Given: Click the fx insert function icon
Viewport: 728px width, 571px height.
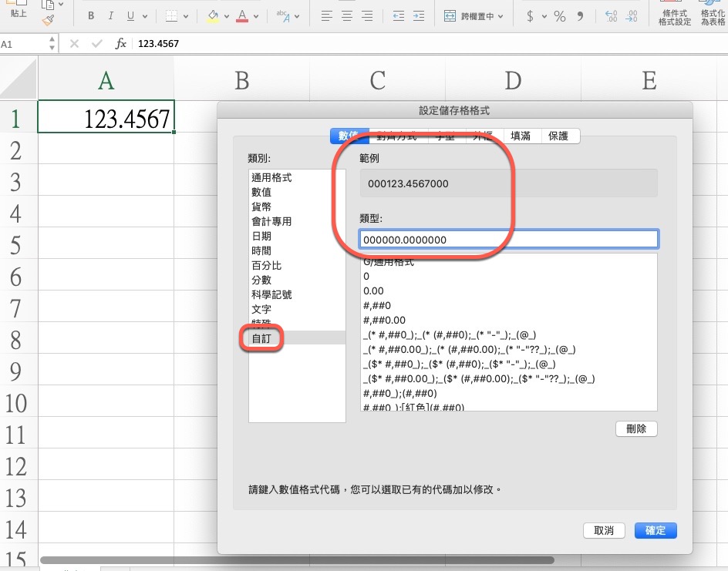Looking at the screenshot, I should [121, 44].
